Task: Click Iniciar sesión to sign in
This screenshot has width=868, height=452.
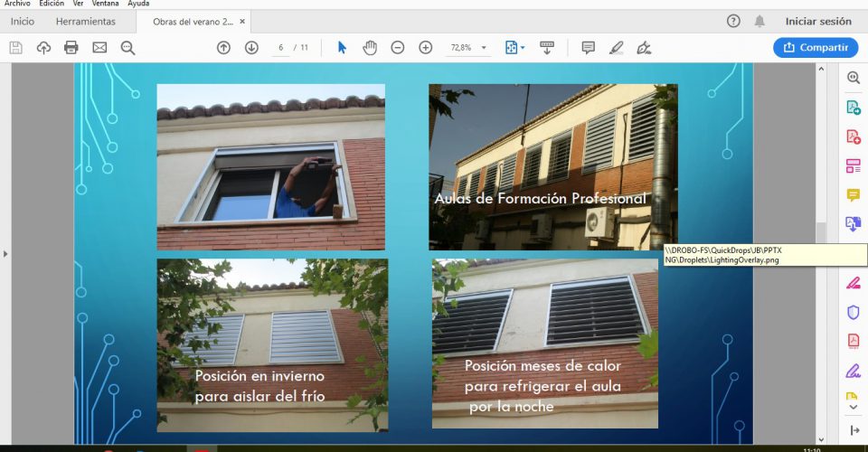Action: click(x=818, y=21)
